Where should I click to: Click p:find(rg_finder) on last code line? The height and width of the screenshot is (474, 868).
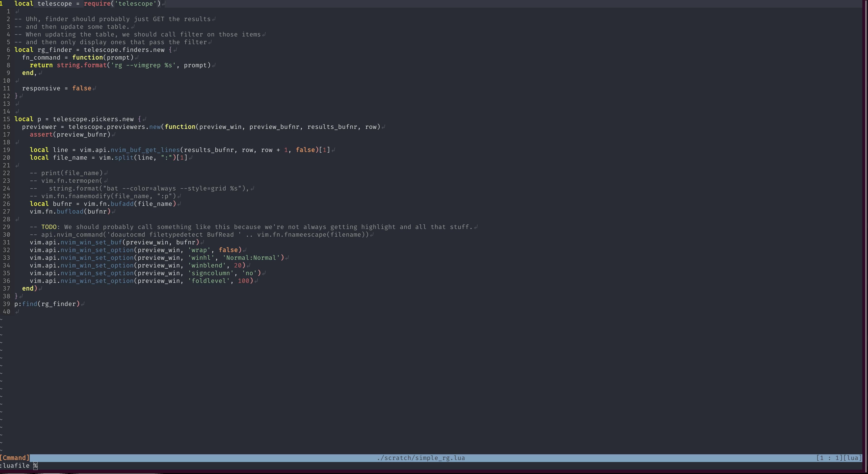(x=47, y=304)
